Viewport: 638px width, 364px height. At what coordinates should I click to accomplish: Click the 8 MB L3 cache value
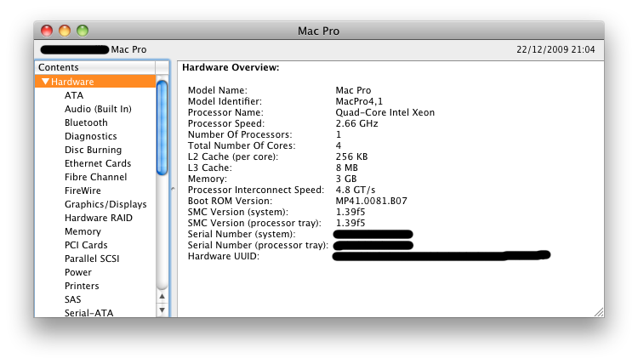tap(347, 168)
